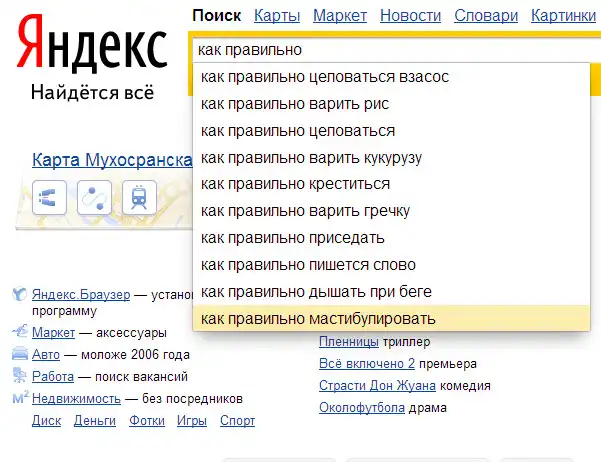
Task: Click the car icon next to Авто
Action: (x=19, y=354)
